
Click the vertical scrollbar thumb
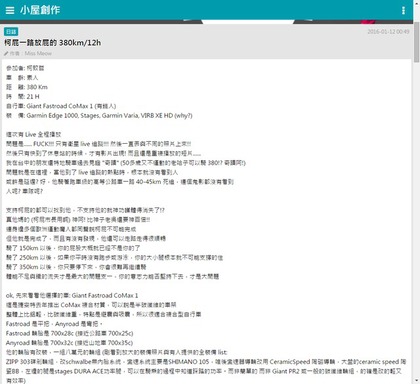[417, 41]
